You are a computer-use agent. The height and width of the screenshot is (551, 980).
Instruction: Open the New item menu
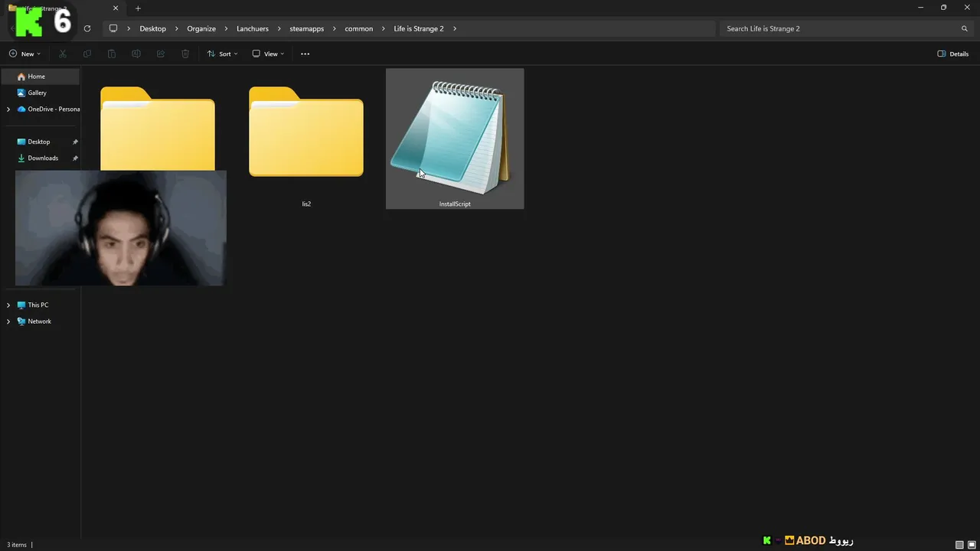[24, 54]
